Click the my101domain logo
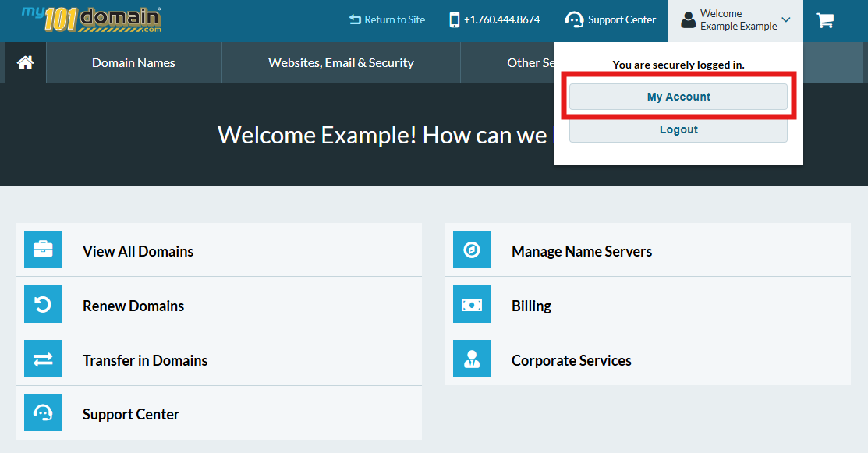Image resolution: width=868 pixels, height=453 pixels. point(88,20)
